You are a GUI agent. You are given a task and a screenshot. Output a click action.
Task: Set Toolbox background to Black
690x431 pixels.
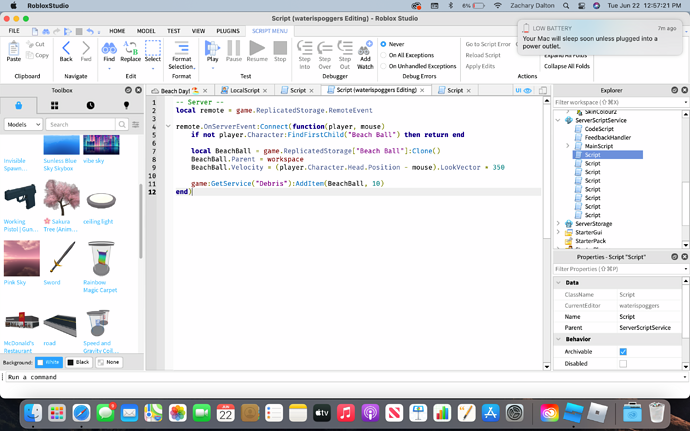tap(79, 362)
